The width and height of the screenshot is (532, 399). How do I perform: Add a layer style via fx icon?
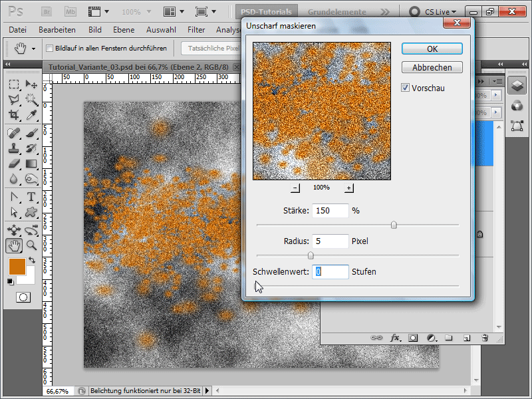coord(394,338)
